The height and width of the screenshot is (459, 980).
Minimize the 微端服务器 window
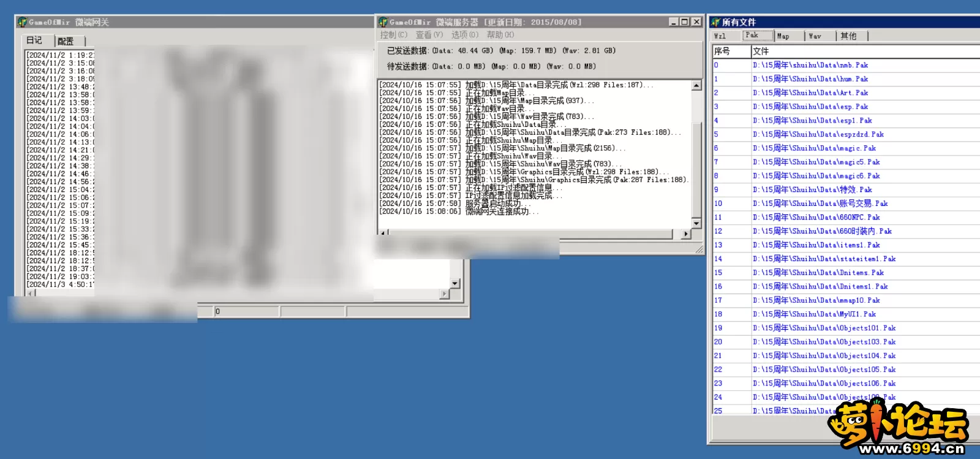click(674, 22)
